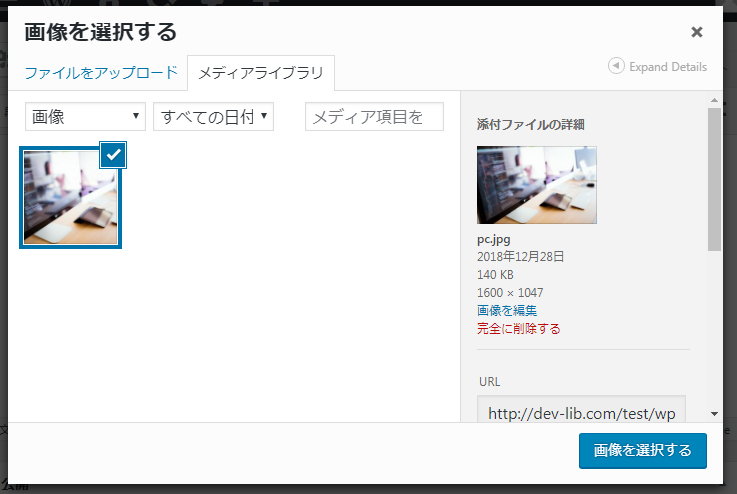
Task: Click the details panel scroll-down arrow
Action: pos(714,413)
